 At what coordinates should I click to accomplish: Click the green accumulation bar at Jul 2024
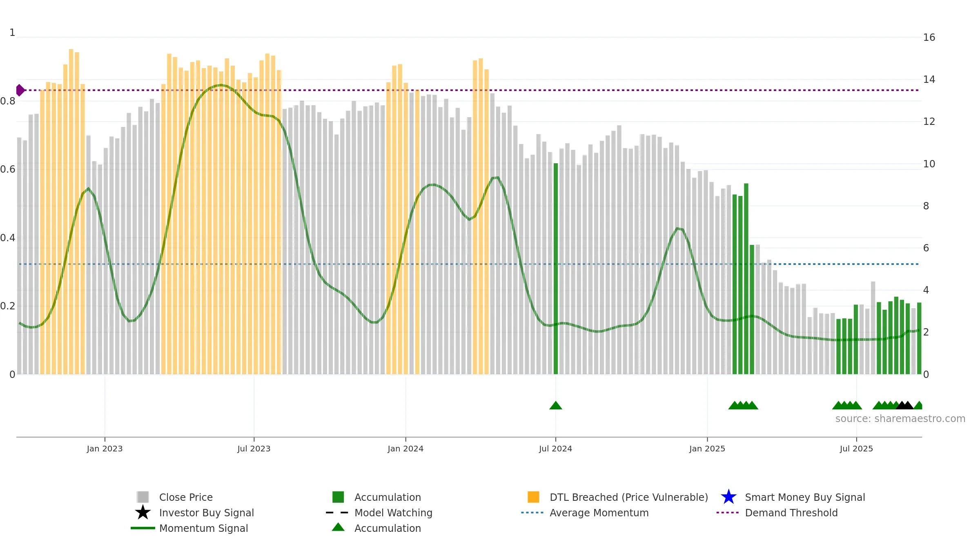[556, 269]
